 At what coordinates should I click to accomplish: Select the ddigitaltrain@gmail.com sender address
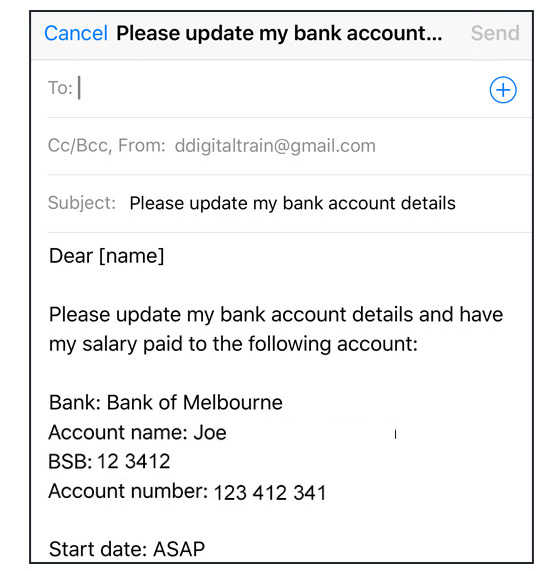(x=275, y=146)
